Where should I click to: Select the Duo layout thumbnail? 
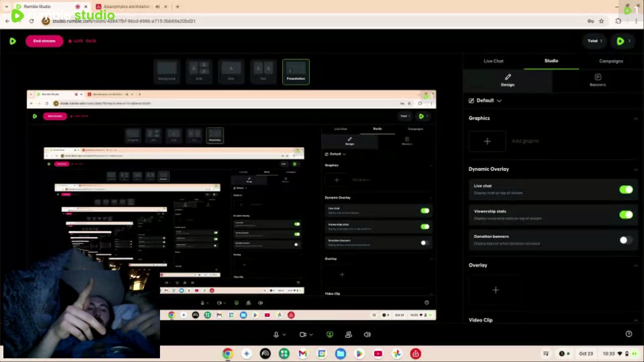click(263, 72)
